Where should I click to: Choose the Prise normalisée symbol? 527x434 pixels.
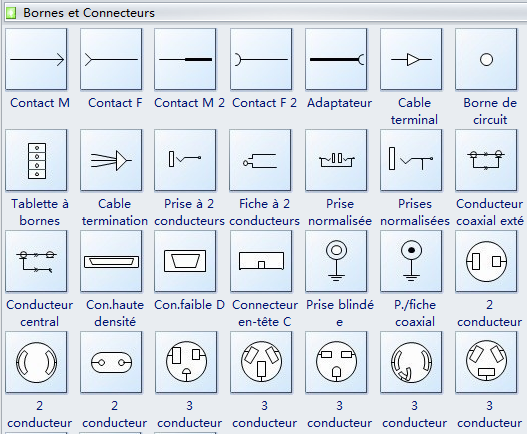tap(336, 160)
